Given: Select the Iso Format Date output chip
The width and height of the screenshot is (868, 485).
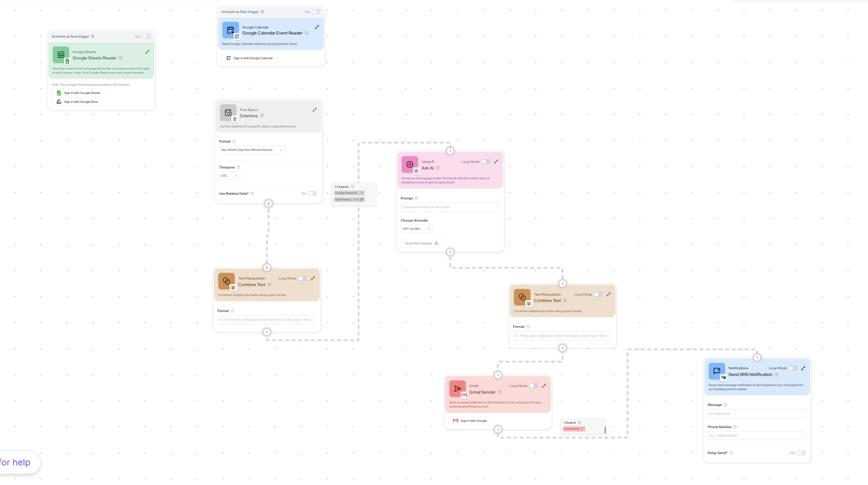Looking at the screenshot, I should 349,200.
